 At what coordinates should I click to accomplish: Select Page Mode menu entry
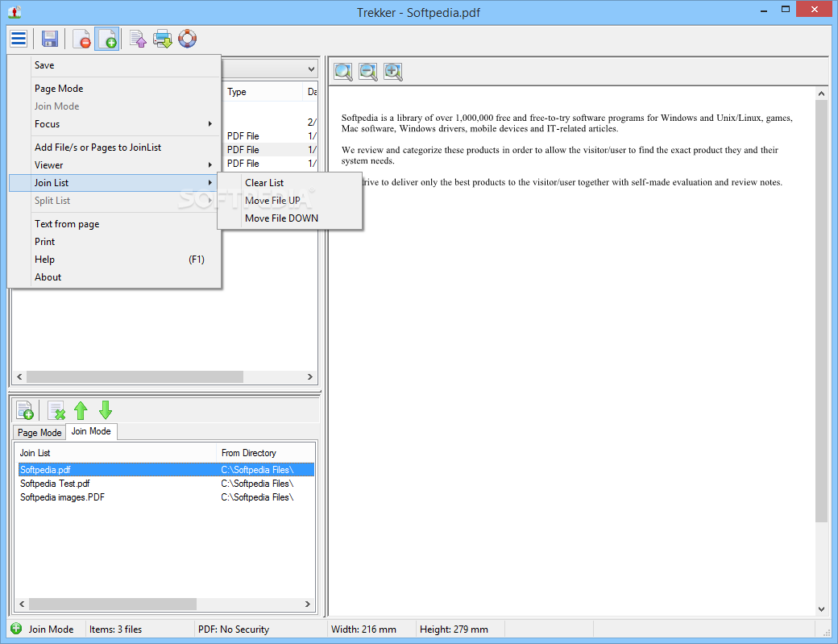(114, 89)
